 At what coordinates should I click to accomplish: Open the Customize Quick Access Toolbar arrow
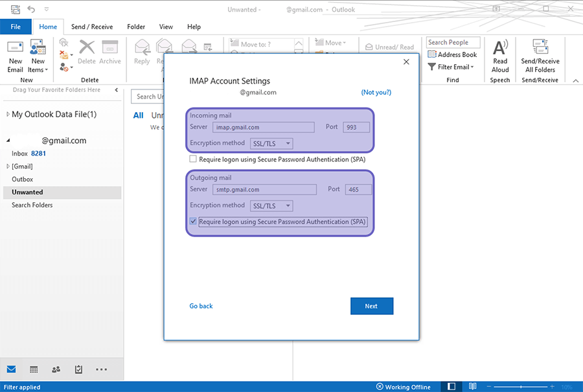[x=47, y=9]
